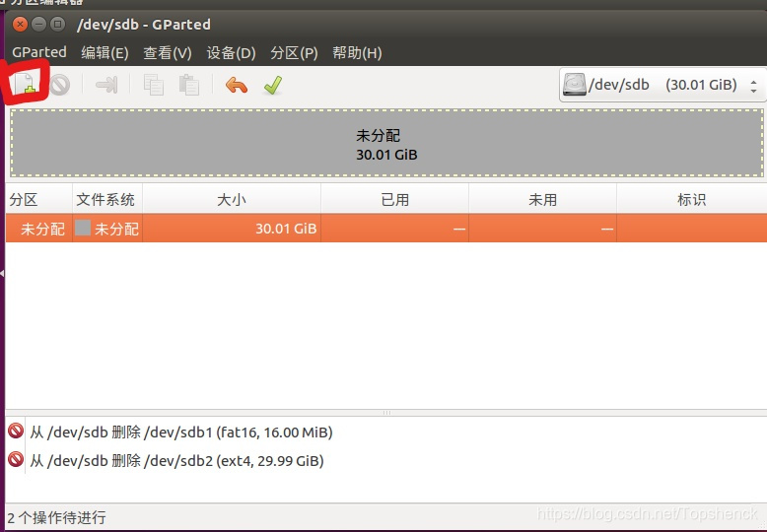Open the GParted menu
The image size is (767, 532).
39,52
